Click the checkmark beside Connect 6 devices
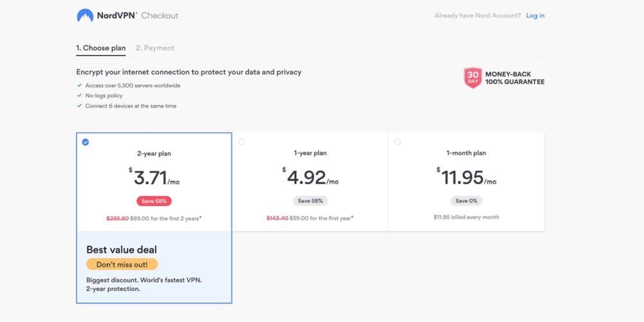Screen dimensions: 644x322 pyautogui.click(x=79, y=106)
